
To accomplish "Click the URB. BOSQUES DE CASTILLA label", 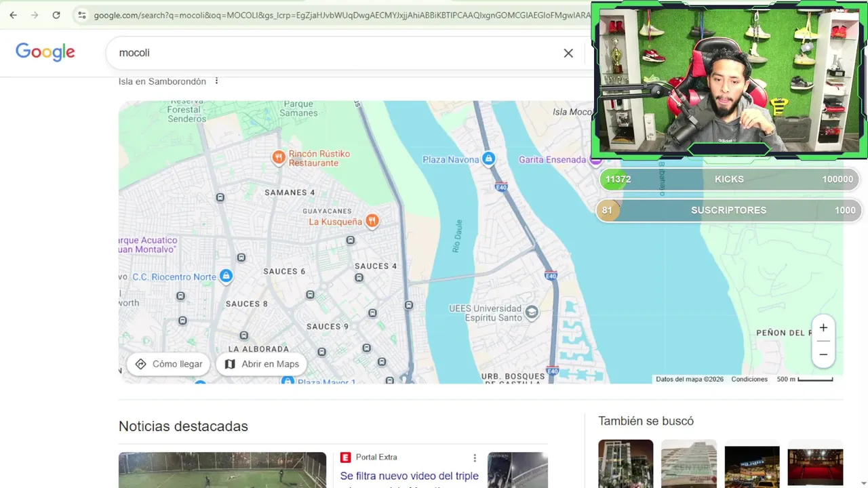I will click(513, 379).
